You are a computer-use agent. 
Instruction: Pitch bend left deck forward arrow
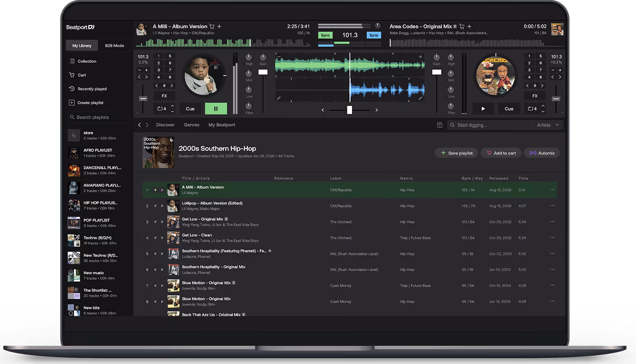[146, 77]
